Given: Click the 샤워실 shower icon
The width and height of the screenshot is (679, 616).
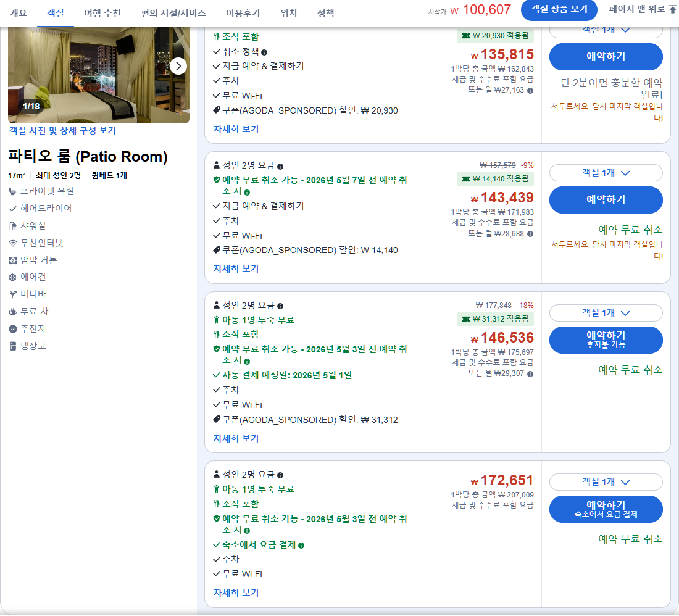Looking at the screenshot, I should pyautogui.click(x=13, y=226).
